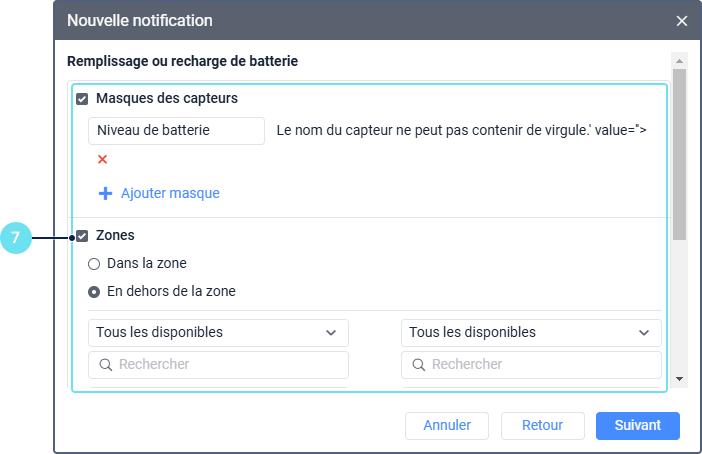Screen dimensions: 702x454
Task: Click the Ajouter masque link
Action: pos(170,193)
